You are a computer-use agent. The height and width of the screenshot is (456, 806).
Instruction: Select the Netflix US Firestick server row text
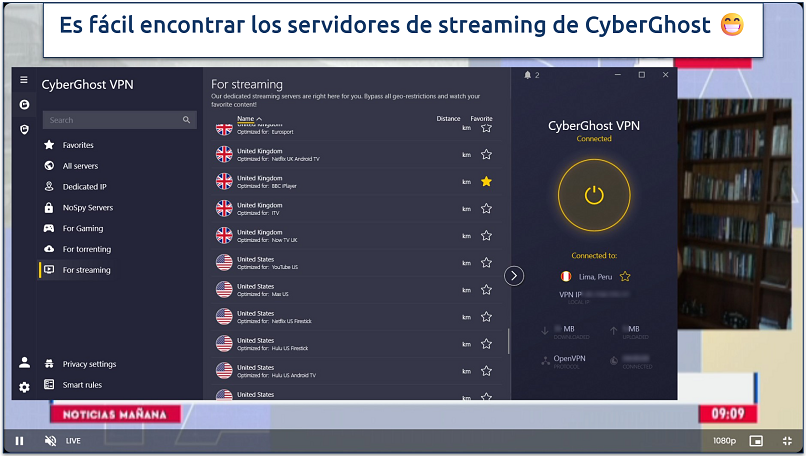tap(274, 317)
